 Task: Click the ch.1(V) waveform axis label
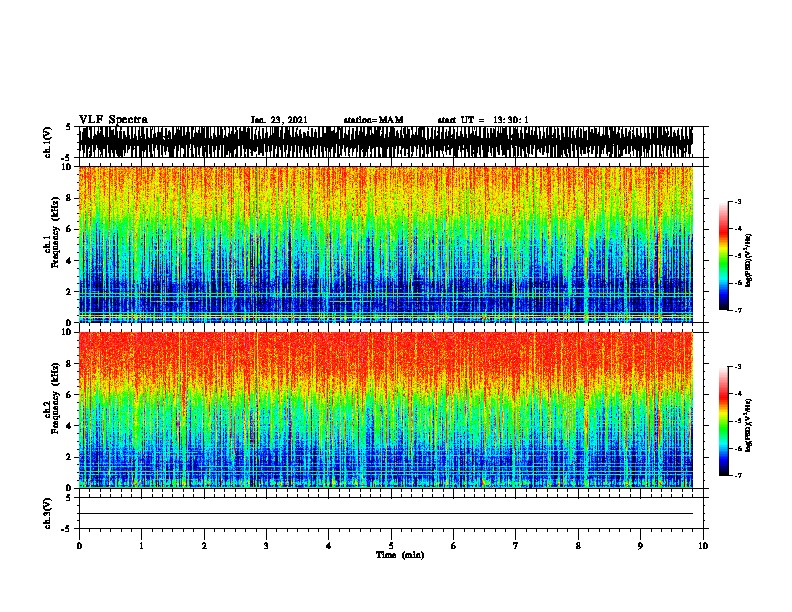click(x=48, y=142)
